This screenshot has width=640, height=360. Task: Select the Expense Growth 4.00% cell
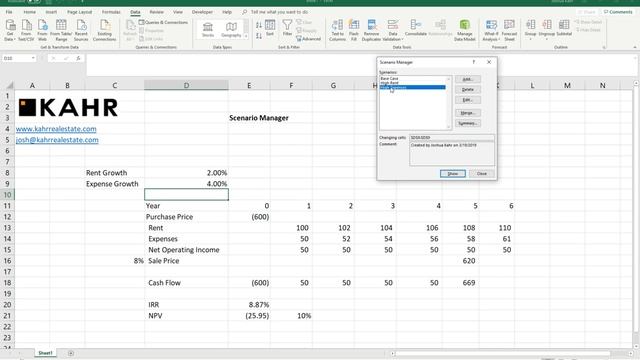[x=187, y=184]
